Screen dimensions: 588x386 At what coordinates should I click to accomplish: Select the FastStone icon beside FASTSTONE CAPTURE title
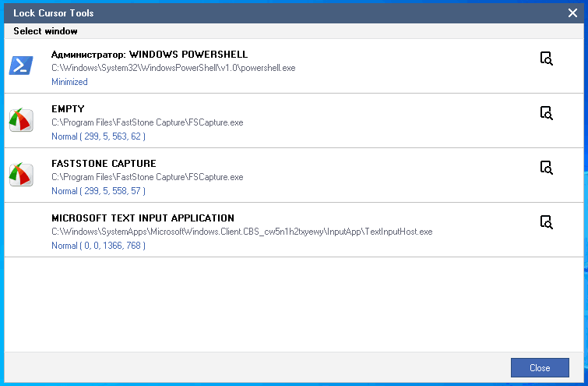[x=21, y=175]
